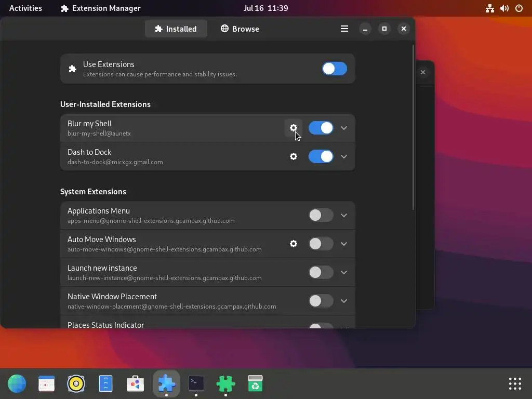Enable the Applications Menu extension
Screen dimensions: 532x399
pyautogui.click(x=321, y=215)
